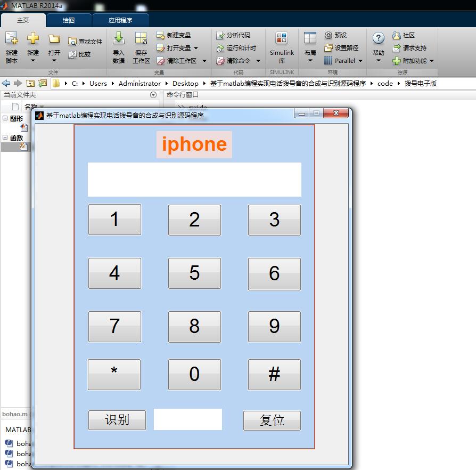Expand Clear Commands (清除命令) dropdown arrow
This screenshot has height=470, width=476.
click(x=258, y=61)
